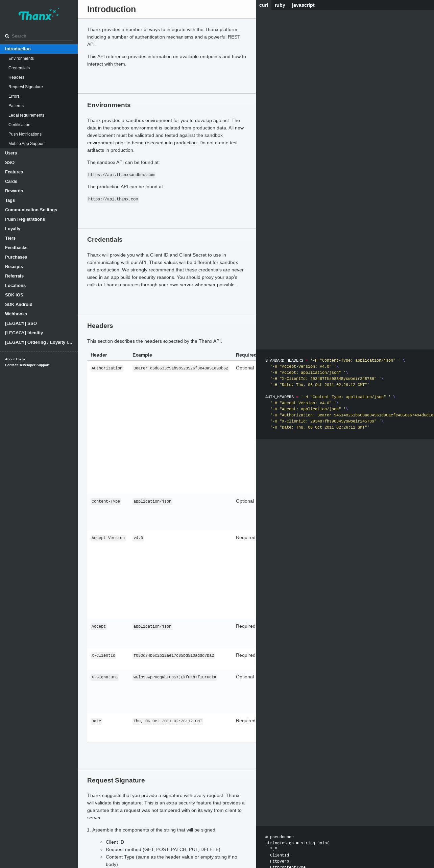Screen dimensions: 434x868
Task: Click the '# pseudocode' comment line
Action: tap(280, 837)
